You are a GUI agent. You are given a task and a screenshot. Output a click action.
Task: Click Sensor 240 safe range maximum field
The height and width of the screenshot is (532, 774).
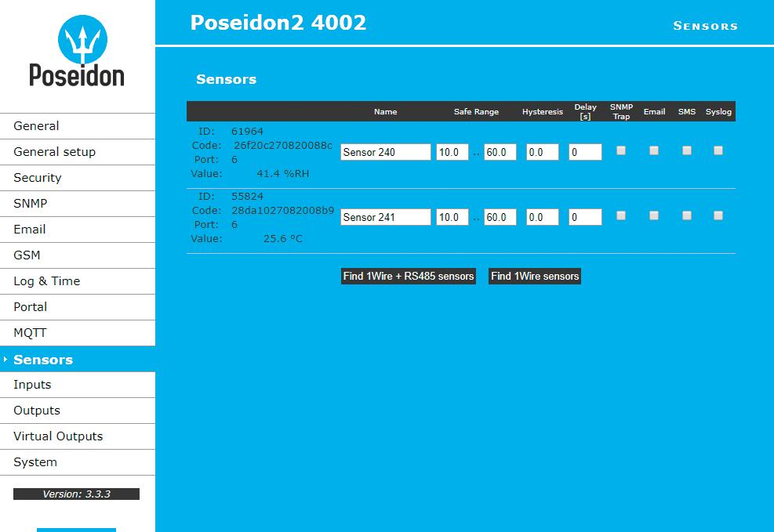(x=500, y=152)
